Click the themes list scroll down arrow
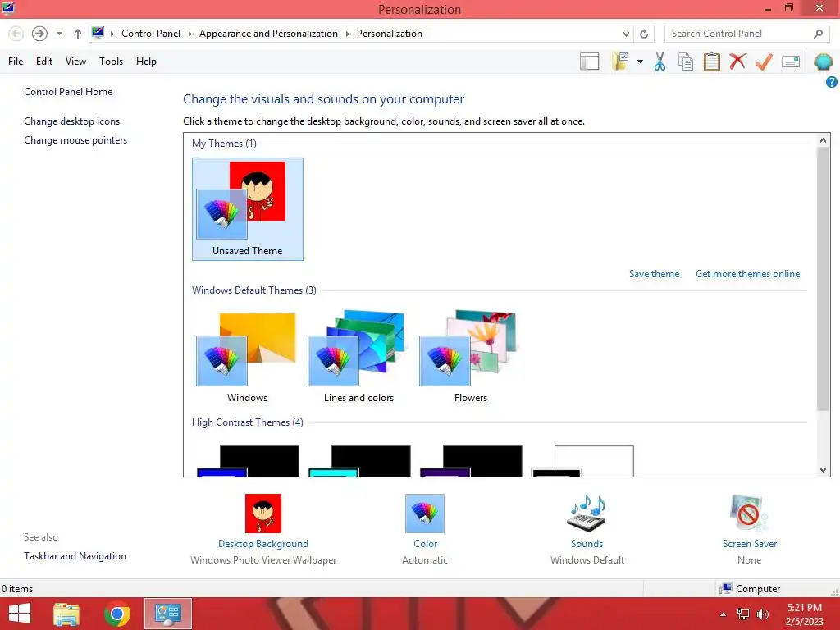Image resolution: width=840 pixels, height=630 pixels. (824, 470)
